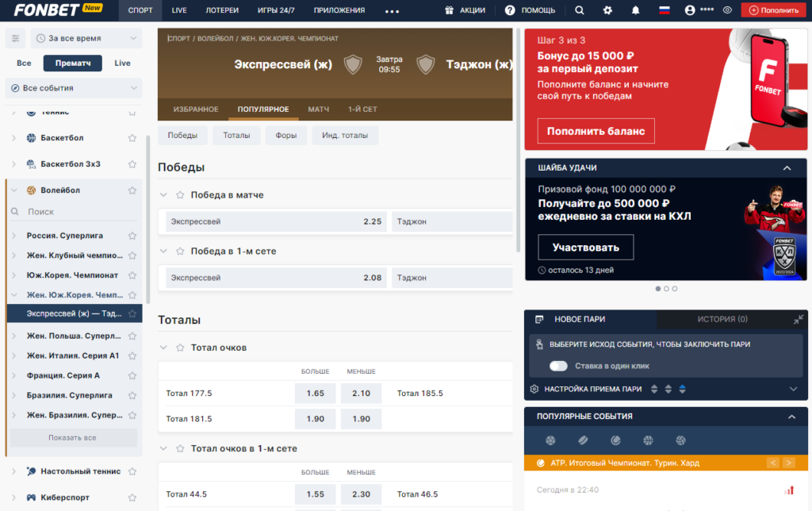Toggle balance visibility eye icon

coord(728,10)
